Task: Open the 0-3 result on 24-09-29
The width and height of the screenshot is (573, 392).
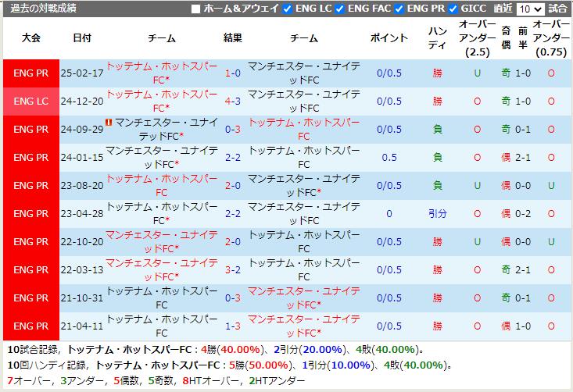Action: [233, 130]
